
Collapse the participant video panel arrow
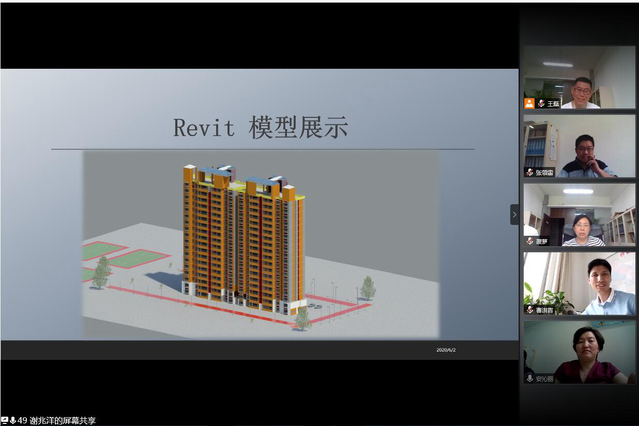515,214
